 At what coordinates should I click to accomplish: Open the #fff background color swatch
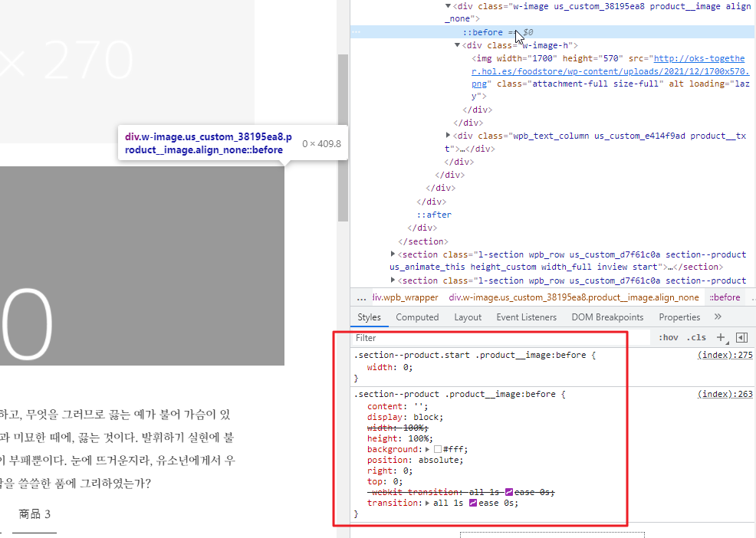click(438, 449)
